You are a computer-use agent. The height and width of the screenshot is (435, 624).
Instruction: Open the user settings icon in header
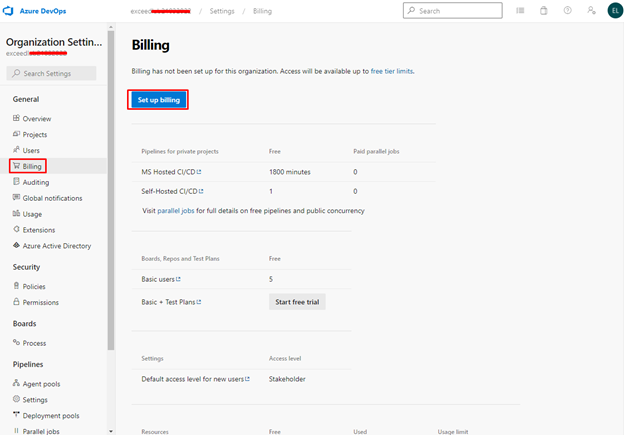(x=591, y=11)
